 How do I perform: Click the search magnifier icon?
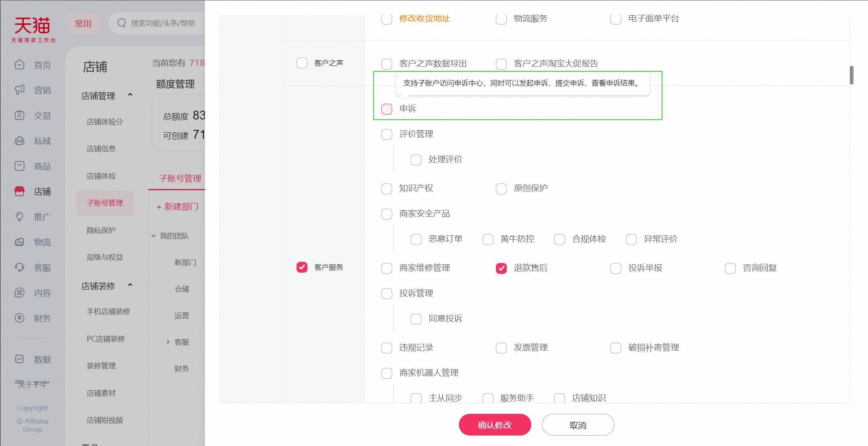pos(121,23)
